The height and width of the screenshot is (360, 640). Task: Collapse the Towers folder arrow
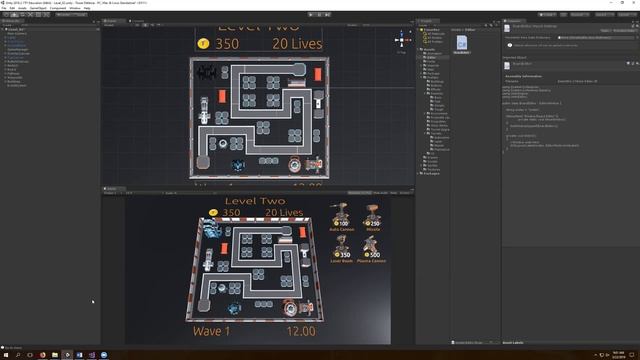425,133
